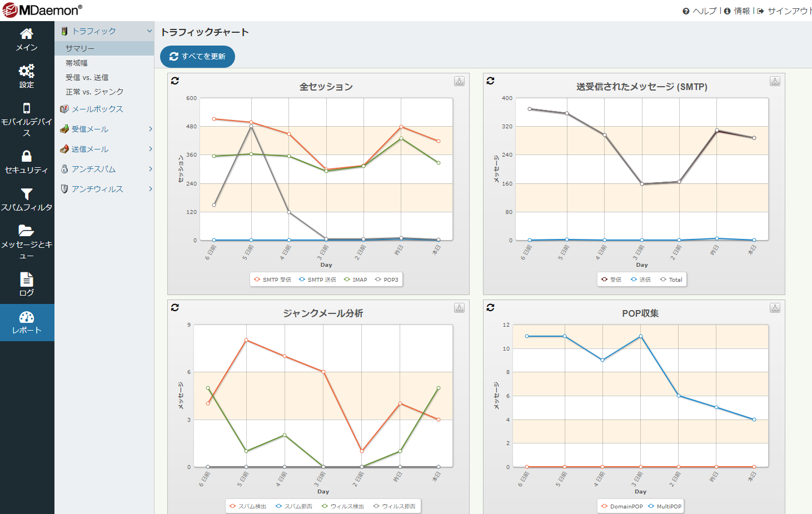Export the POP収集 chart with download icon
Screen dimensions: 812x514
775,308
